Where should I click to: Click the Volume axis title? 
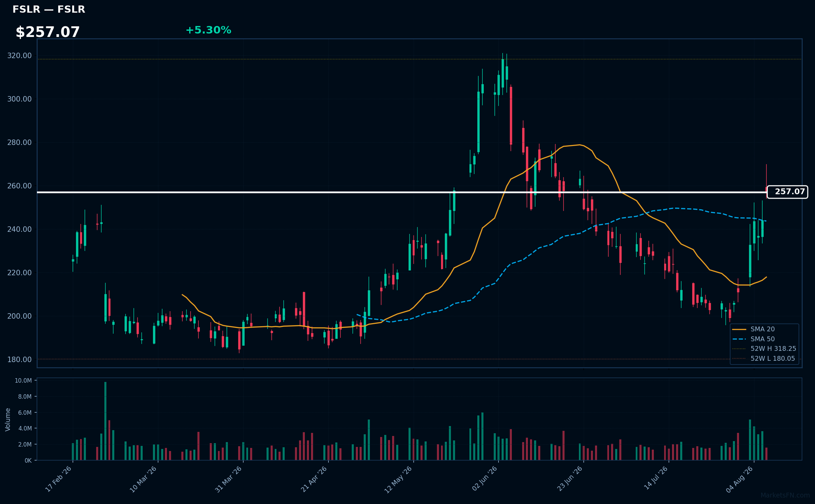click(8, 420)
